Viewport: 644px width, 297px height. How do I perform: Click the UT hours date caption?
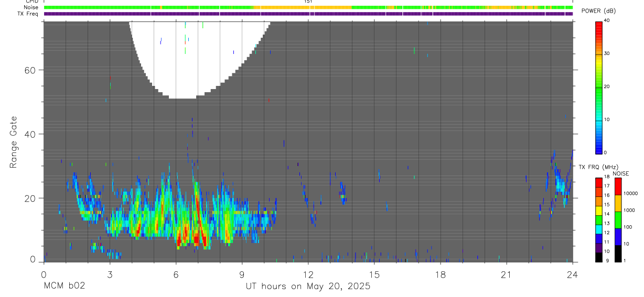point(308,286)
